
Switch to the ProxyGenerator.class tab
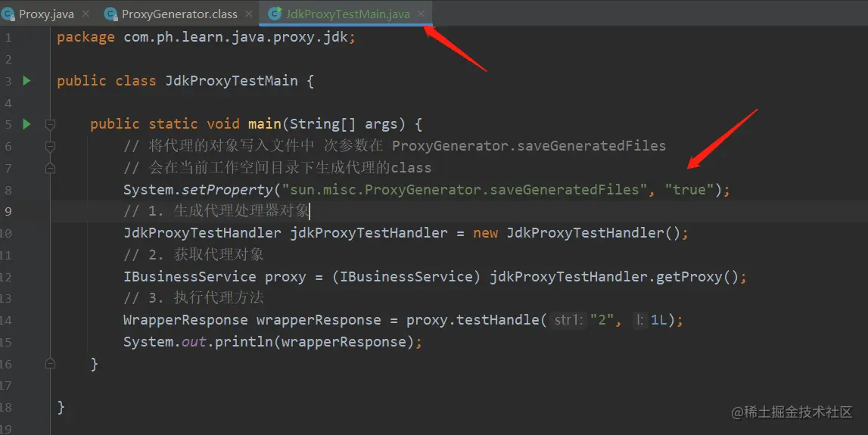tap(179, 14)
